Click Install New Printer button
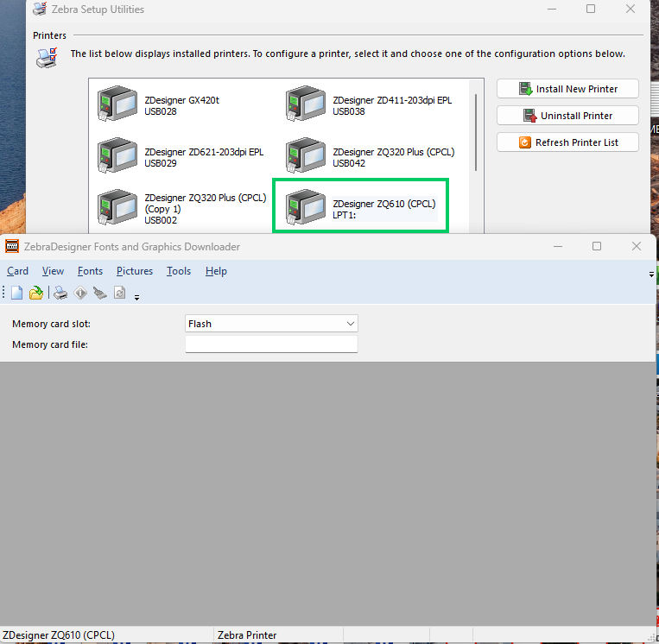659x644 pixels. click(567, 89)
